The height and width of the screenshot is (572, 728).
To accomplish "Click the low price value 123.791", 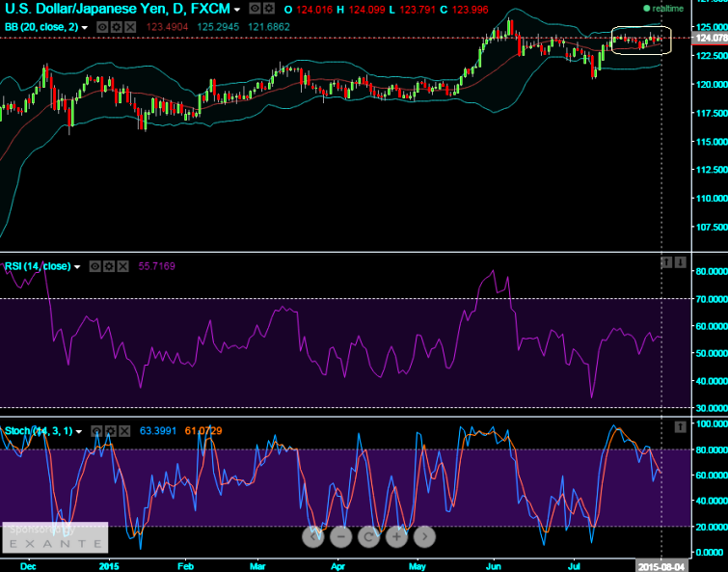I will [x=418, y=10].
